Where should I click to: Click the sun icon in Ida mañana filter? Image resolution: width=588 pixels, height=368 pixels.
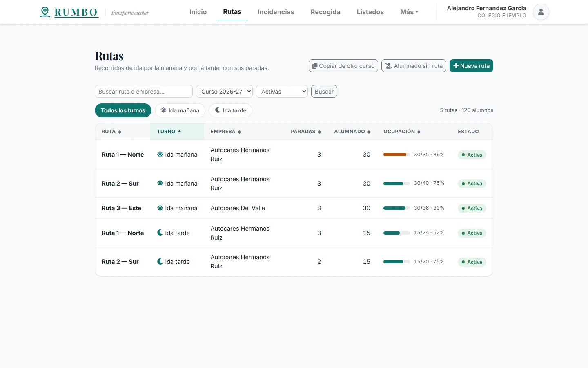(x=163, y=110)
